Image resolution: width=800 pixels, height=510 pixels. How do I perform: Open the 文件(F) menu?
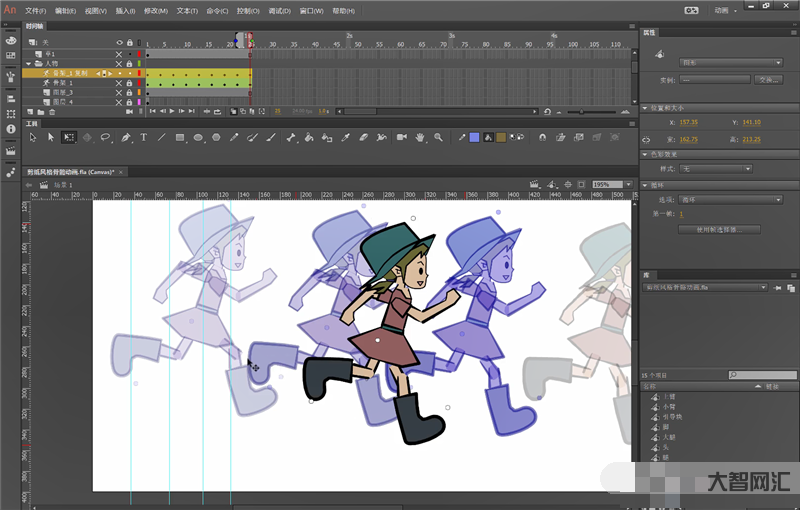(36, 11)
